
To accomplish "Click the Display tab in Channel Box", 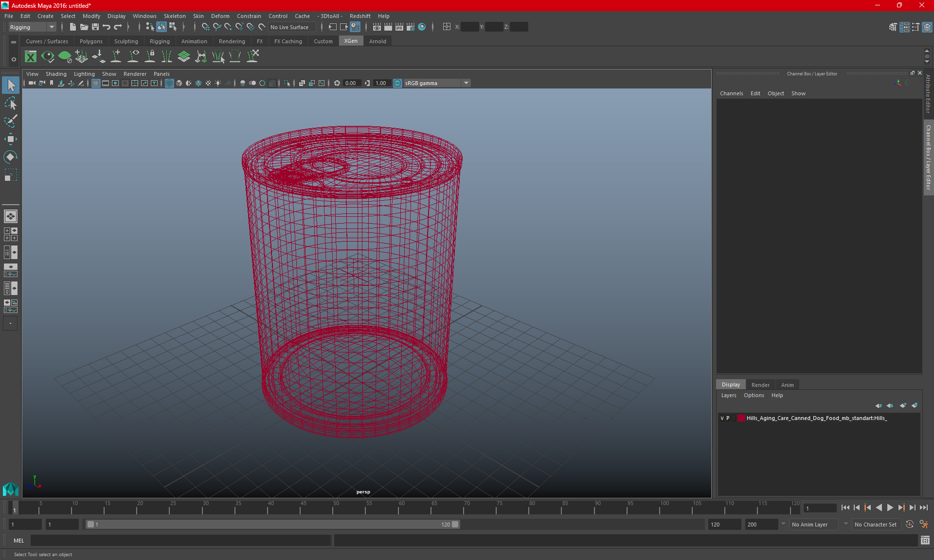I will pos(731,385).
